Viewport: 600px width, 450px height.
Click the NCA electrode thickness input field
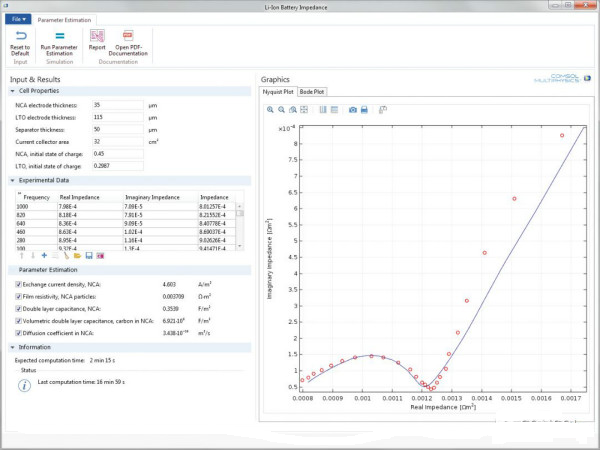click(115, 105)
